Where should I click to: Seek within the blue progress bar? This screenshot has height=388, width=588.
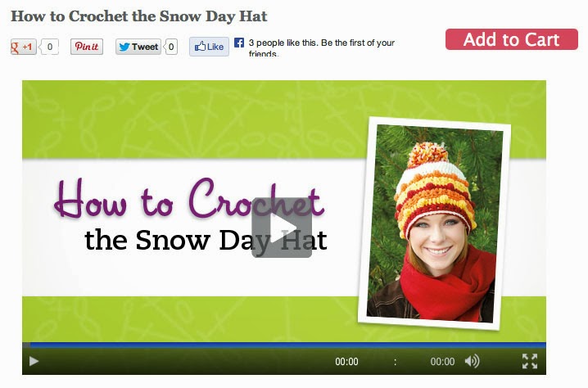pyautogui.click(x=288, y=345)
